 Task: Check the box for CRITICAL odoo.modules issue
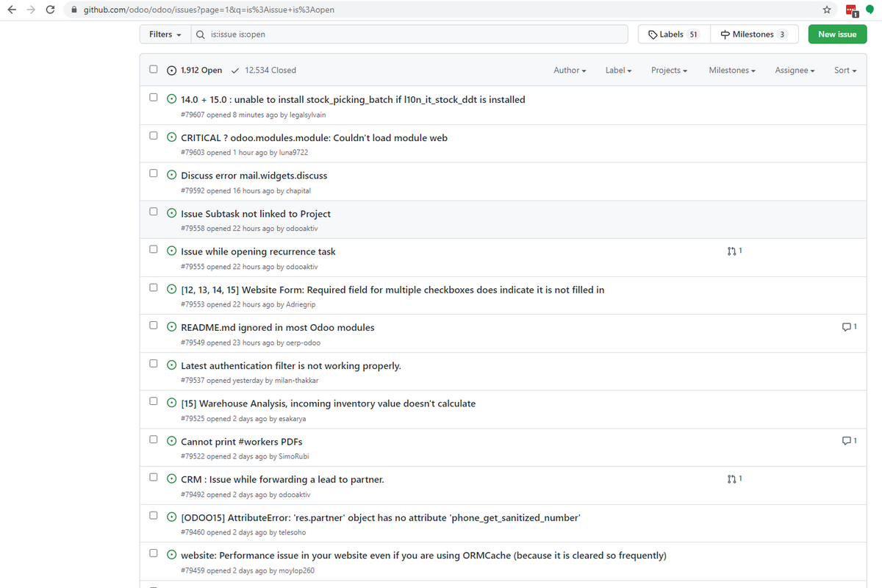[x=154, y=135]
